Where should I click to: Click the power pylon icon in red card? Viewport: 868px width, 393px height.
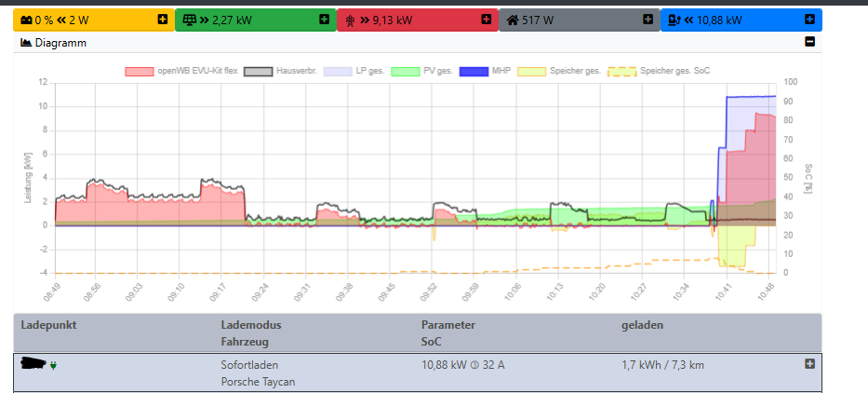tap(351, 21)
